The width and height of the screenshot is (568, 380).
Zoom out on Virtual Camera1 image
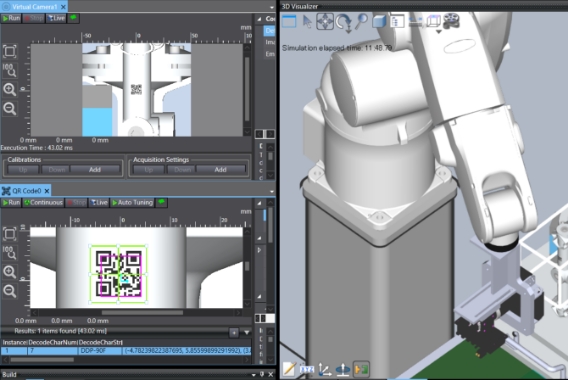[10, 108]
